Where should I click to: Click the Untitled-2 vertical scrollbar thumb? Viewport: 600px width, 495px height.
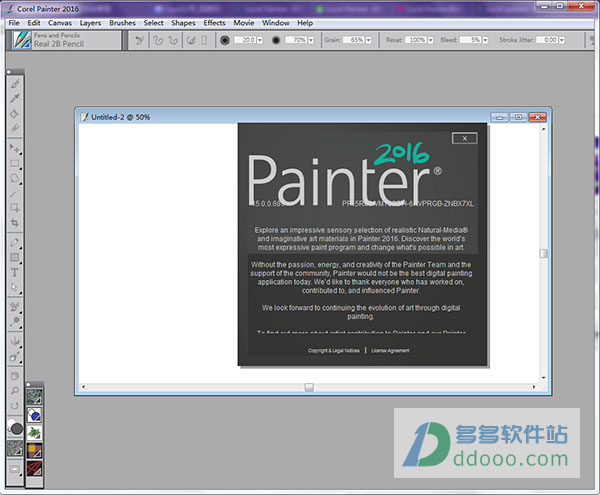tap(543, 253)
